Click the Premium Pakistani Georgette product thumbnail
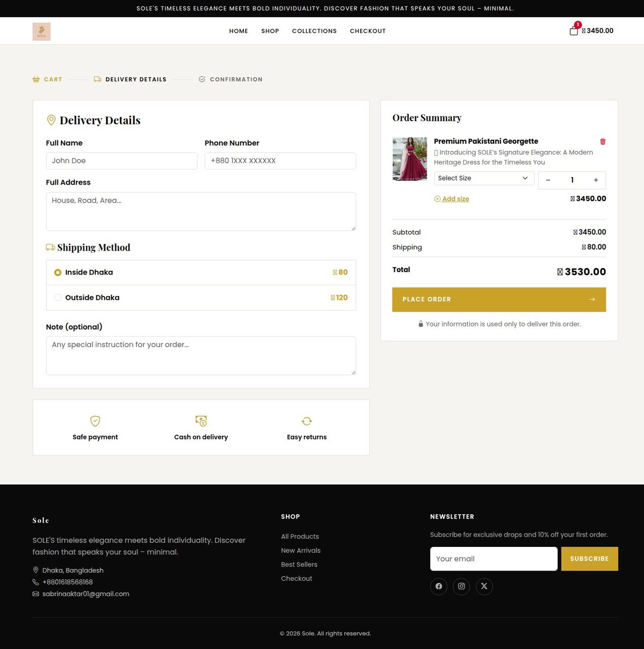This screenshot has height=649, width=644. point(410,159)
